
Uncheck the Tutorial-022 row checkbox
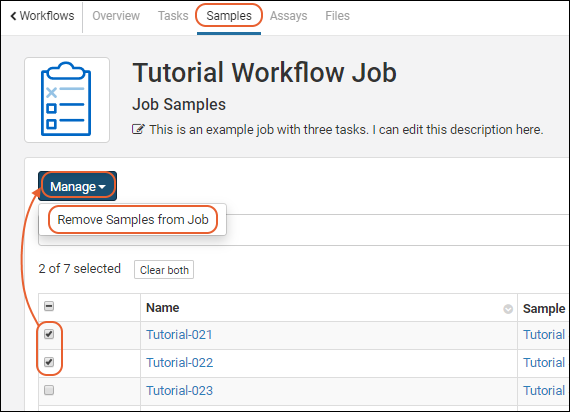[49, 362]
